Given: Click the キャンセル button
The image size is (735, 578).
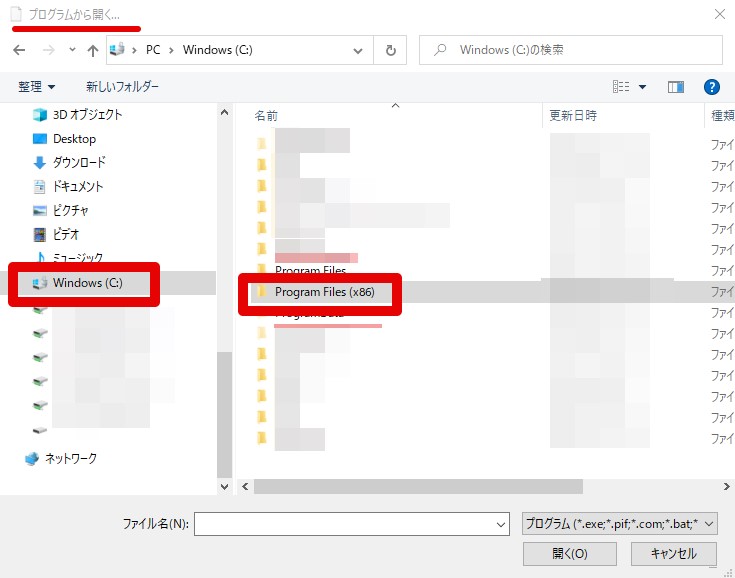Looking at the screenshot, I should tap(674, 554).
